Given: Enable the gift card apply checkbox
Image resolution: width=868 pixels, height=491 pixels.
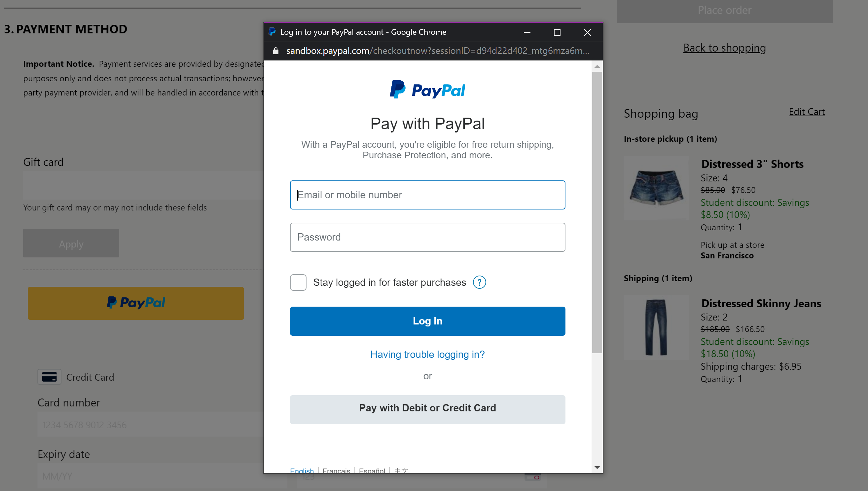Looking at the screenshot, I should pyautogui.click(x=71, y=244).
